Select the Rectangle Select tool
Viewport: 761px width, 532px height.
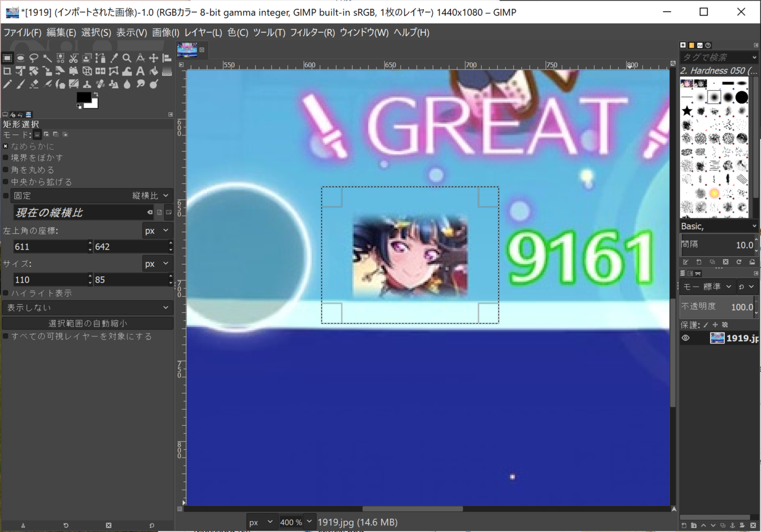pyautogui.click(x=7, y=58)
